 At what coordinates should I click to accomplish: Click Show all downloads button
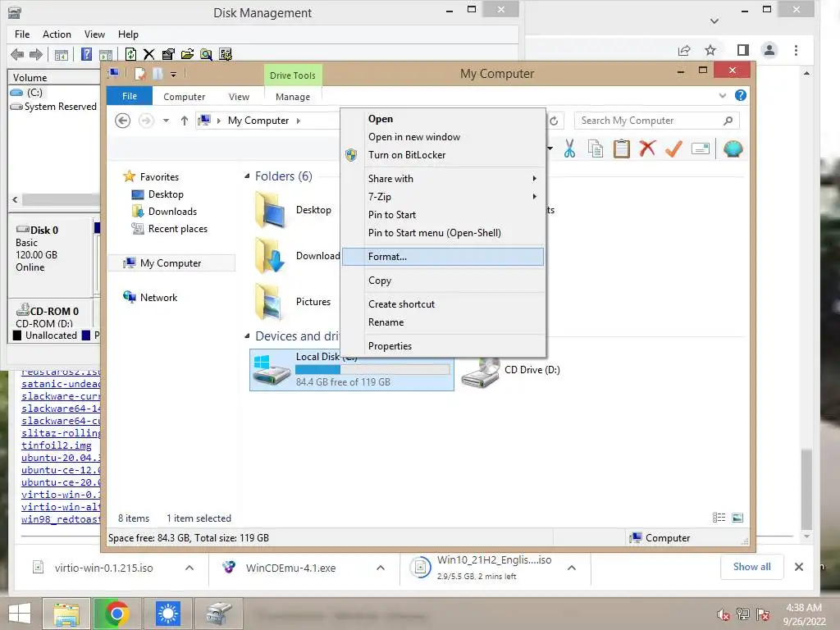(751, 567)
